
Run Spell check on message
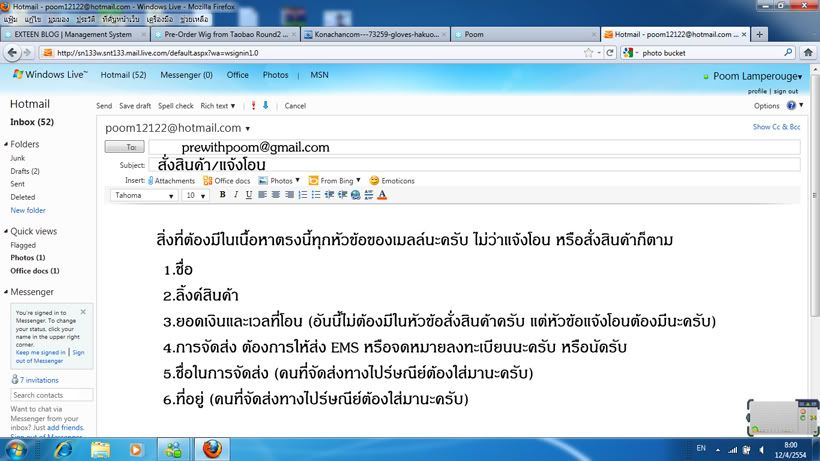176,106
